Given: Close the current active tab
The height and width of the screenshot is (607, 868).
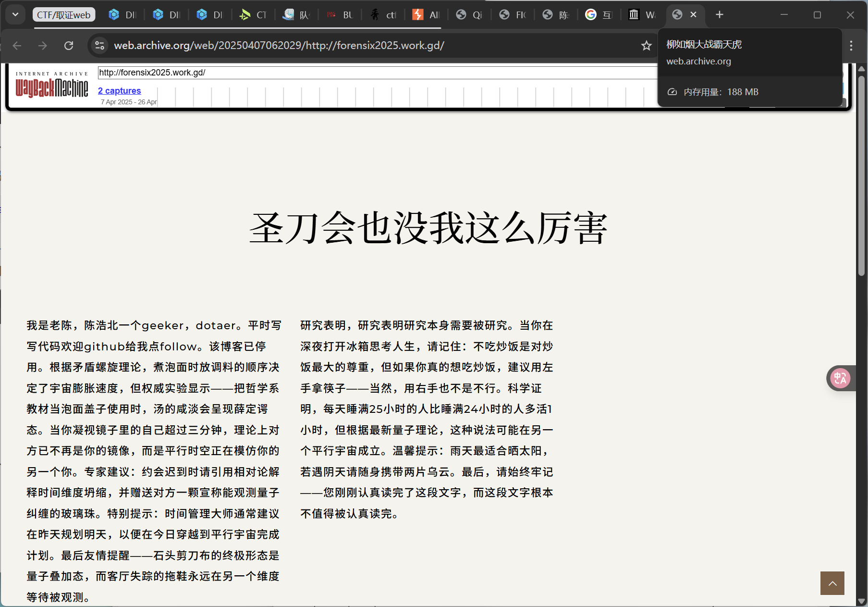Looking at the screenshot, I should (693, 15).
